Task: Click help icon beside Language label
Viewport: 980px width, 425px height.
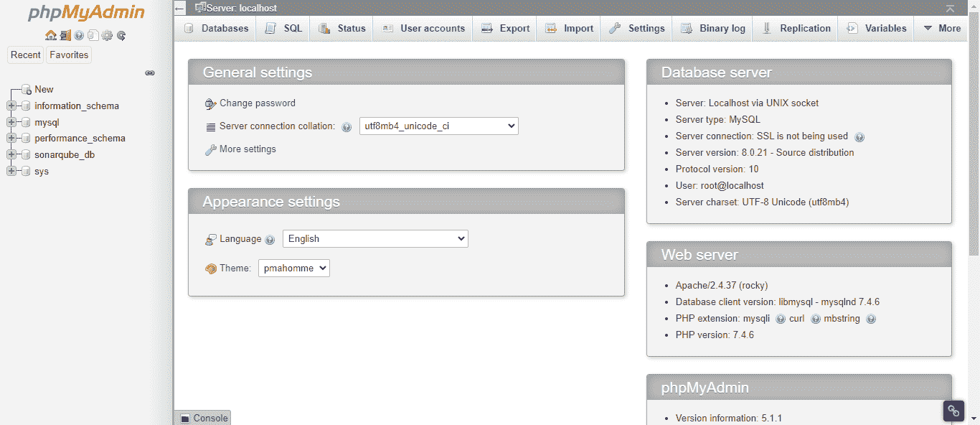Action: pos(270,240)
